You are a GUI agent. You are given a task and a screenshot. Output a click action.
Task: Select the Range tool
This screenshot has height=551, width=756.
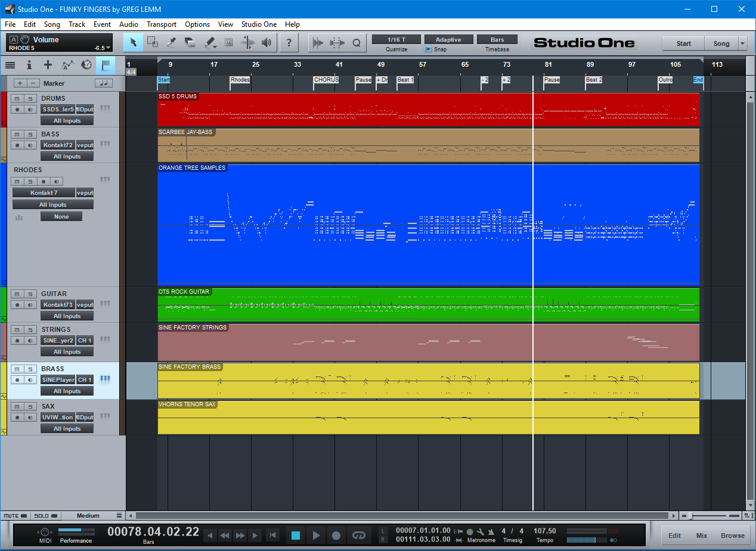[x=153, y=42]
